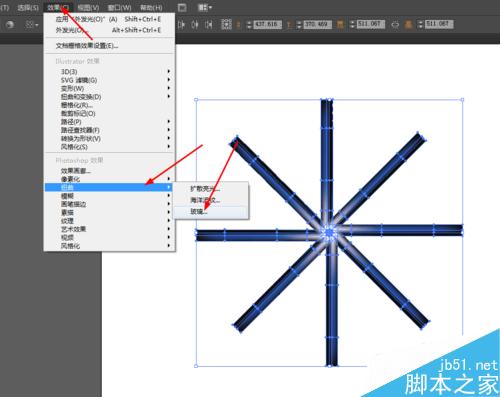Viewport: 500px width, 397px height.
Task: Open the 窗口(W) menu
Action: click(120, 7)
